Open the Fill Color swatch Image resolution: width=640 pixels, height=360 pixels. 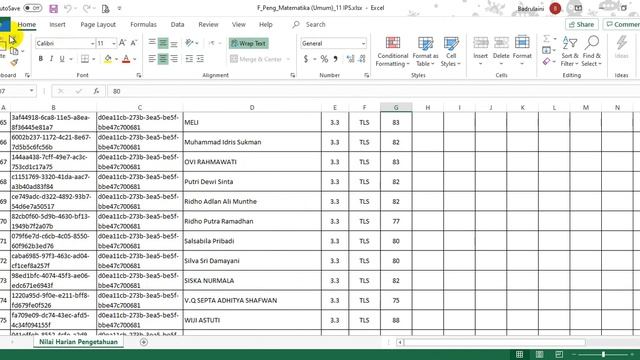(108, 59)
